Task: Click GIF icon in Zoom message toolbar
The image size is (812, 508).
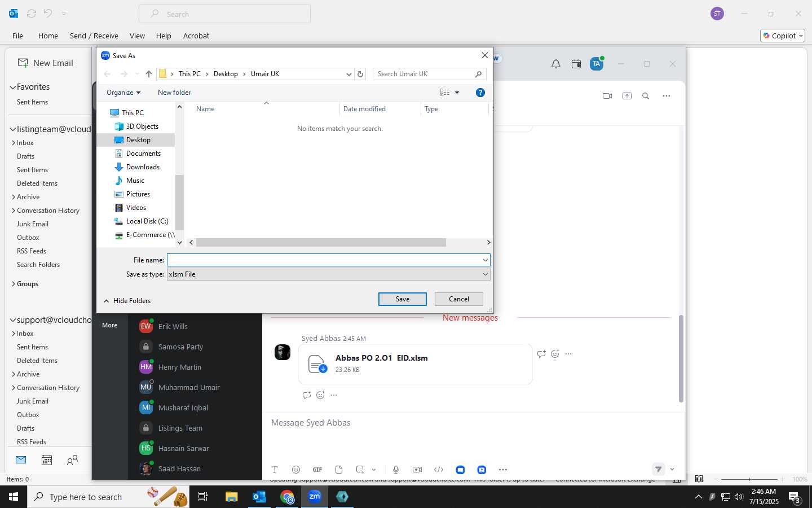Action: [317, 470]
